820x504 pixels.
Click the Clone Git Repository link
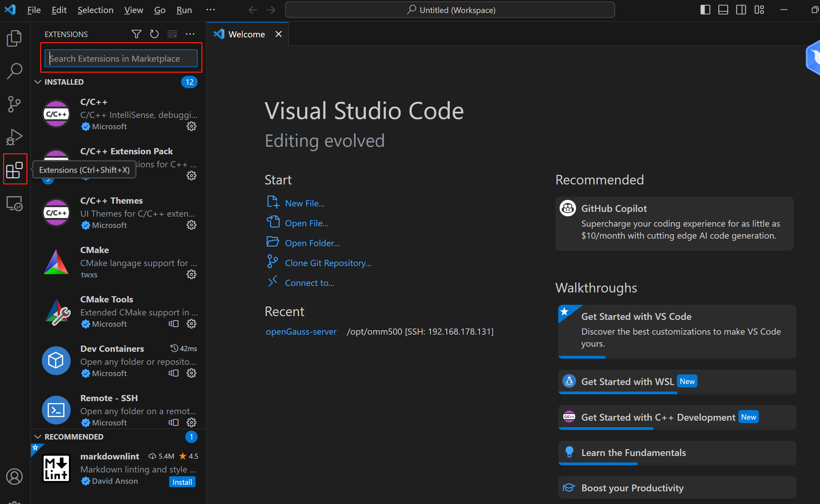coord(328,263)
